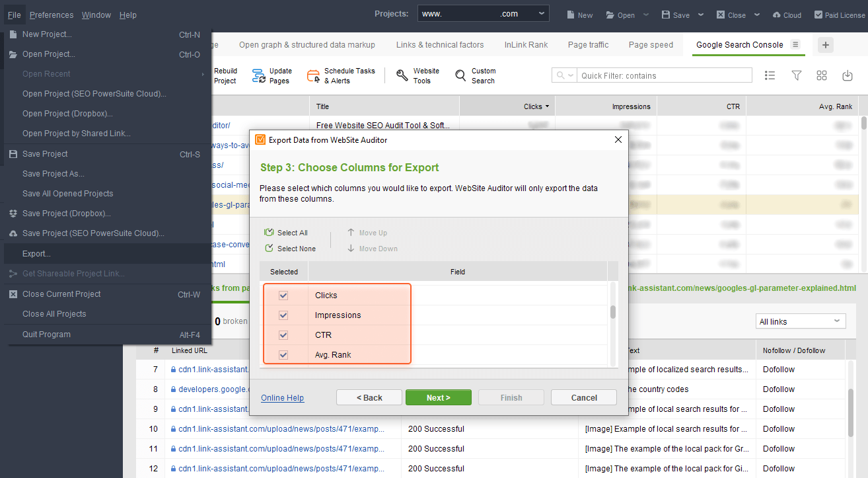Image resolution: width=868 pixels, height=478 pixels.
Task: Select New Project... menu item
Action: [x=108, y=34]
